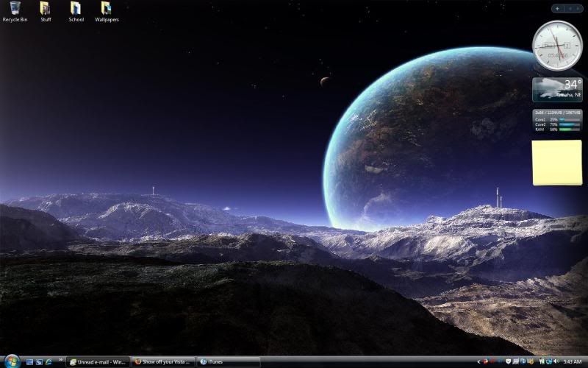Click the red tray icon beside the arrow
This screenshot has height=368, width=588.
click(485, 361)
